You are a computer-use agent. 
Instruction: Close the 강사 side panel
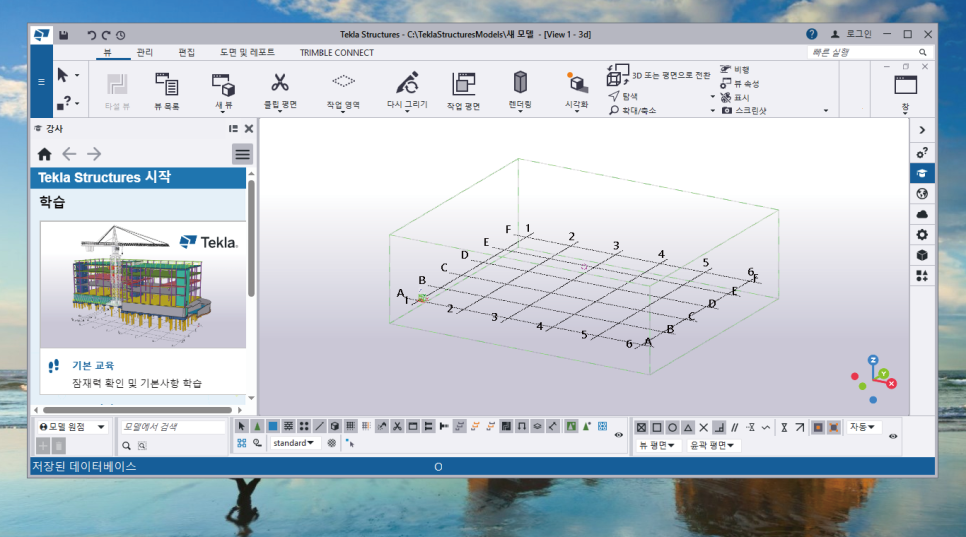249,129
